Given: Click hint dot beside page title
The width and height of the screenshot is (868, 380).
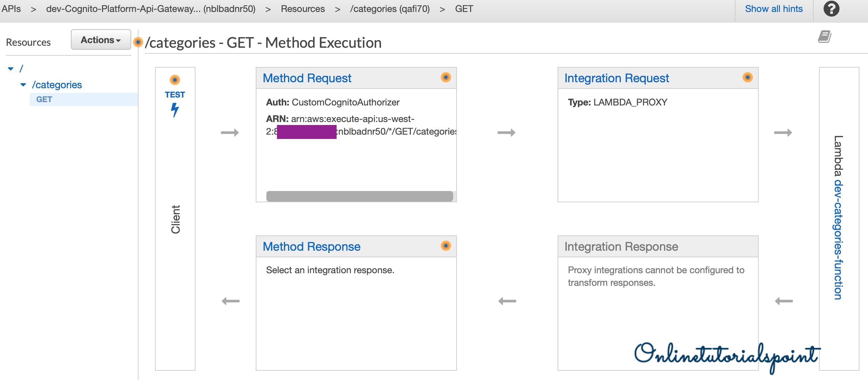Looking at the screenshot, I should [x=138, y=42].
